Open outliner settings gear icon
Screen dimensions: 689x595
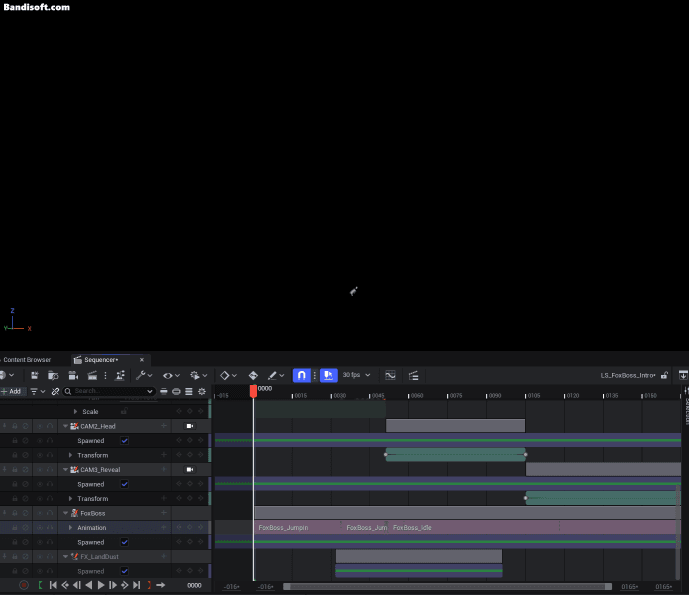202,391
